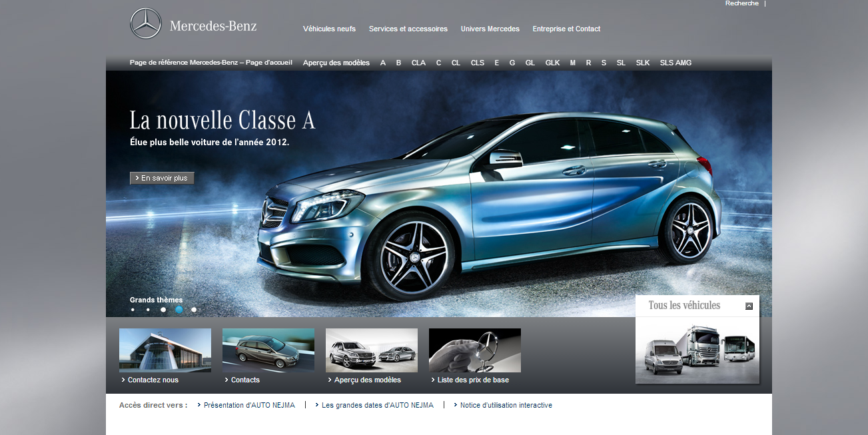
Task: Open the Services et accessoires menu
Action: click(408, 29)
